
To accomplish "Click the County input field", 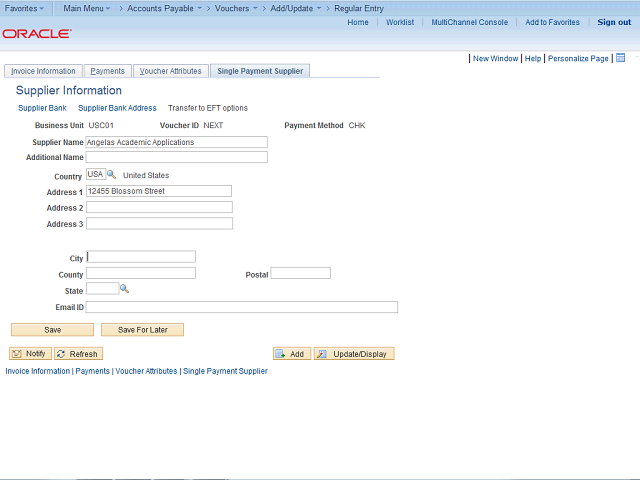I will pos(141,273).
